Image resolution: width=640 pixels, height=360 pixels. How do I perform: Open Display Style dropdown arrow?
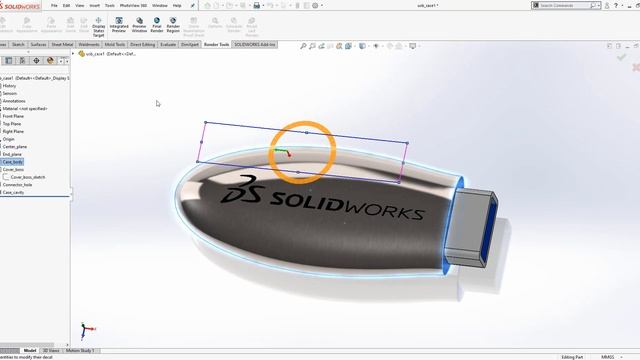[368, 46]
